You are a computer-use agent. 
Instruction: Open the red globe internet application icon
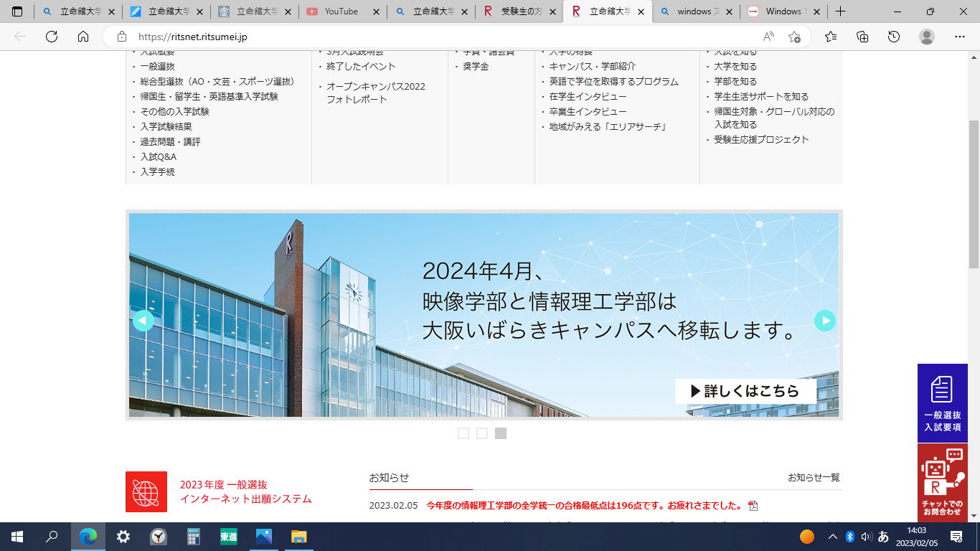(146, 491)
